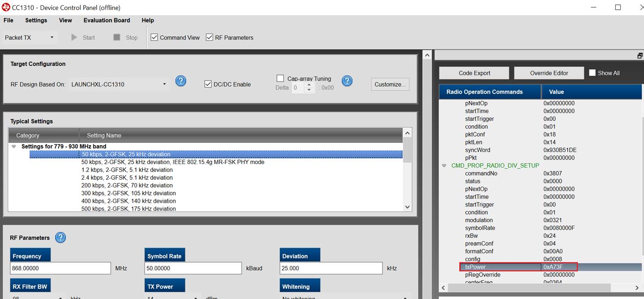Click the 0x930B51DE syncWord value
The height and width of the screenshot is (299, 644).
pyautogui.click(x=560, y=150)
